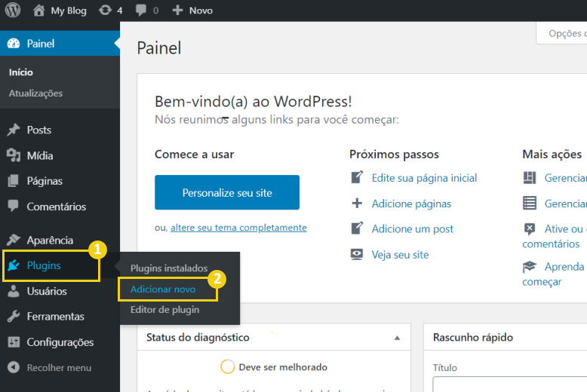The width and height of the screenshot is (587, 392).
Task: Click the updates count 4
Action: [120, 11]
